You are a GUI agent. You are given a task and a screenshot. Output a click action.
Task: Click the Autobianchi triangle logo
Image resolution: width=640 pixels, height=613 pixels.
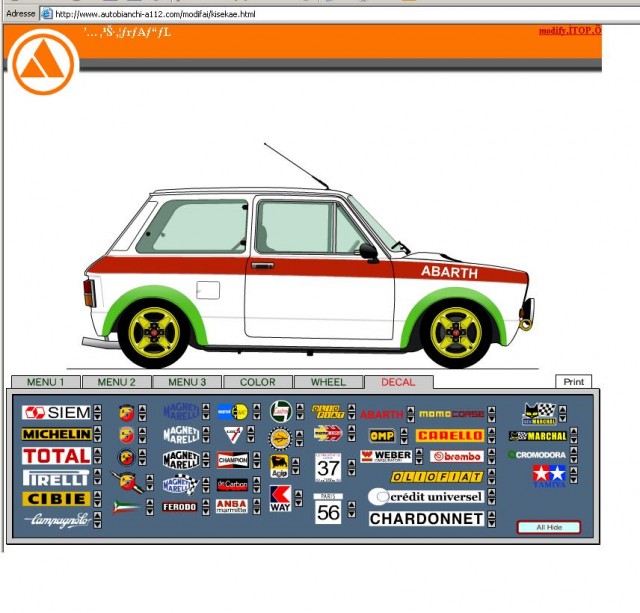pyautogui.click(x=43, y=62)
